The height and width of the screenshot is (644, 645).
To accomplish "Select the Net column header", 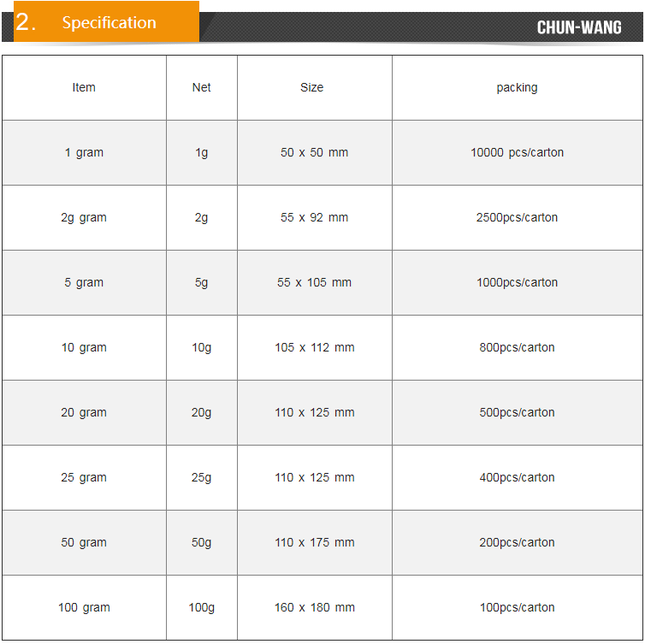I will (201, 87).
